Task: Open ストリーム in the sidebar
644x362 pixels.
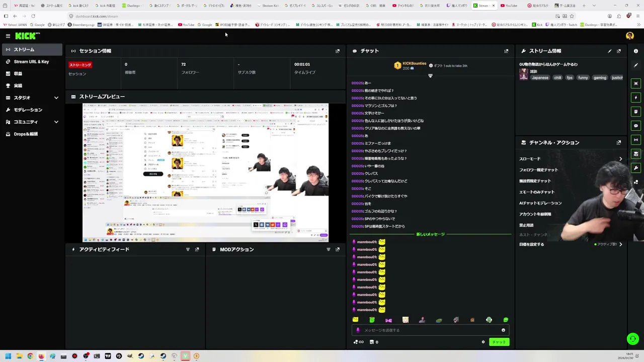Action: coord(31,49)
